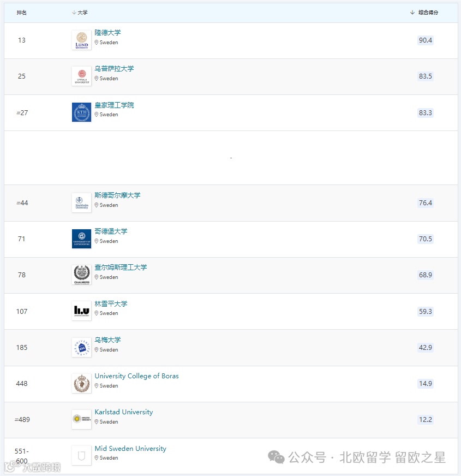This screenshot has height=476, width=461.
Task: Open the Mid Sweden University link
Action: click(130, 448)
